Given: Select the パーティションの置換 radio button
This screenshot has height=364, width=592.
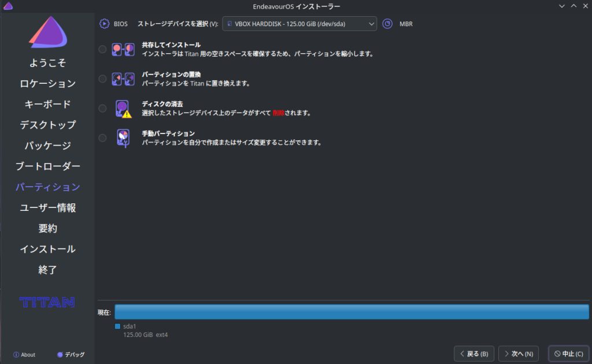Looking at the screenshot, I should pyautogui.click(x=102, y=79).
